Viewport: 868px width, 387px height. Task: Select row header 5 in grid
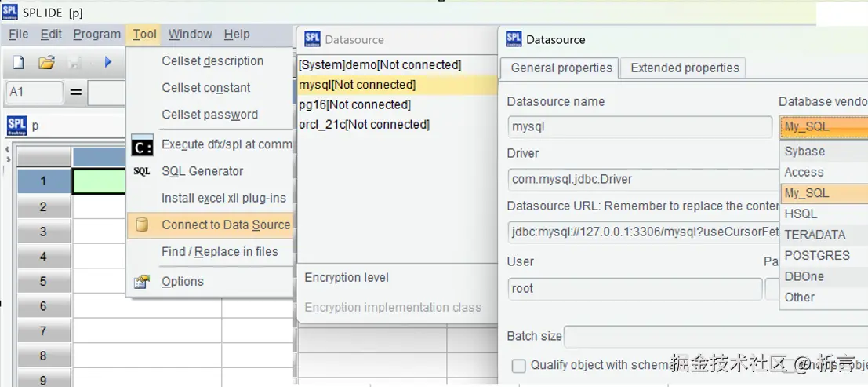[44, 281]
